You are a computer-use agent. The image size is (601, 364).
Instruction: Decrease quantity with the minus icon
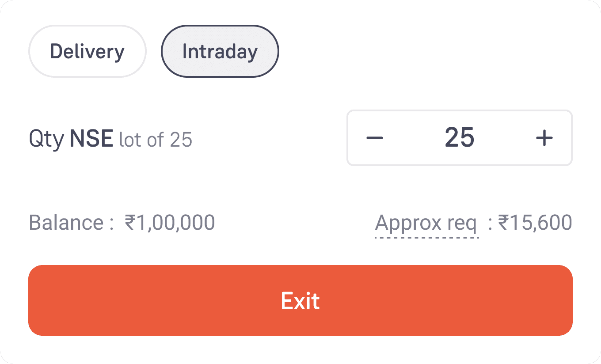375,138
